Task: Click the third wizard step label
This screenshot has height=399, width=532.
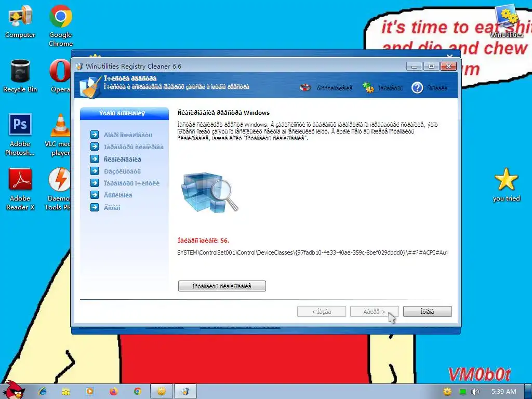Action: pyautogui.click(x=123, y=159)
